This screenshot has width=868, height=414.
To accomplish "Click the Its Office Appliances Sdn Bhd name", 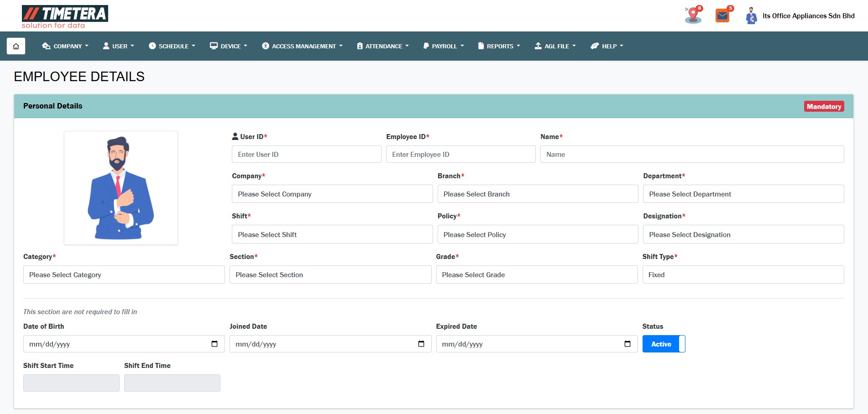I will click(808, 16).
